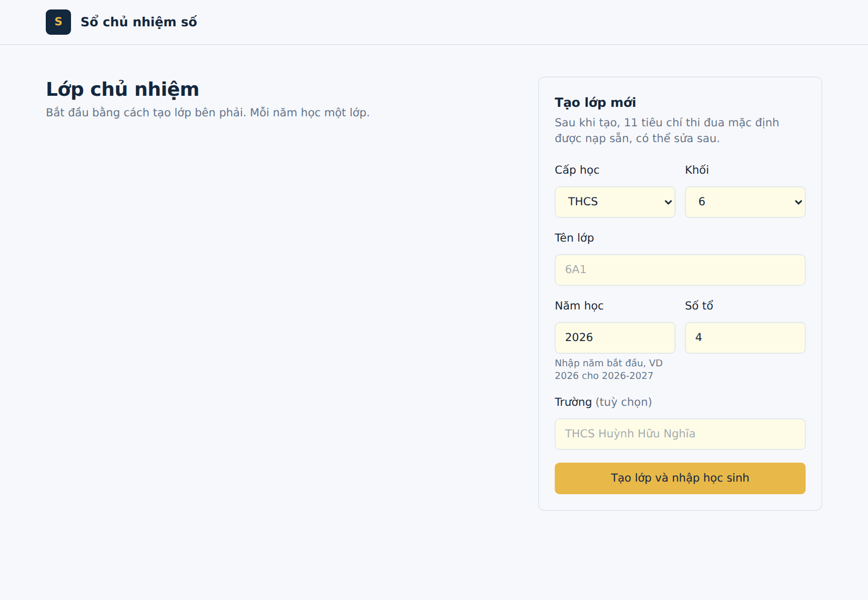Click the chevron arrow on the Khối select
868x600 pixels.
[x=798, y=202]
